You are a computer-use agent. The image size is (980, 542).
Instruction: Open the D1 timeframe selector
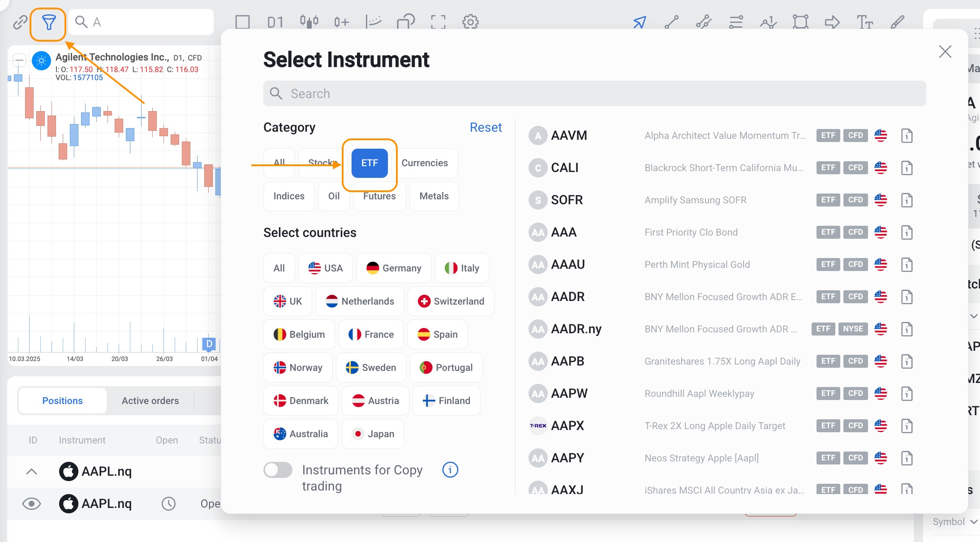[275, 22]
